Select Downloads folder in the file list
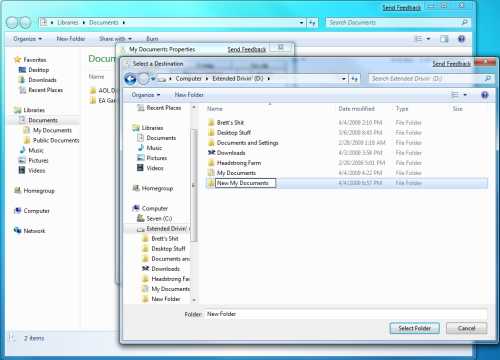The image size is (500, 360). [231, 153]
